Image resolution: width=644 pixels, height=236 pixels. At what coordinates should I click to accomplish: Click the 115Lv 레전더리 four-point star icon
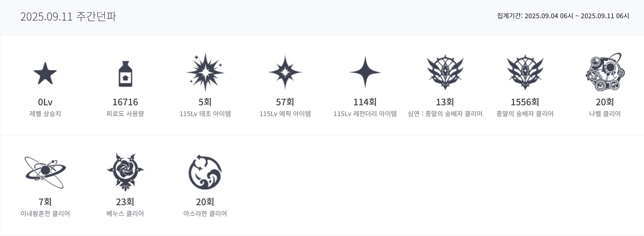click(365, 72)
